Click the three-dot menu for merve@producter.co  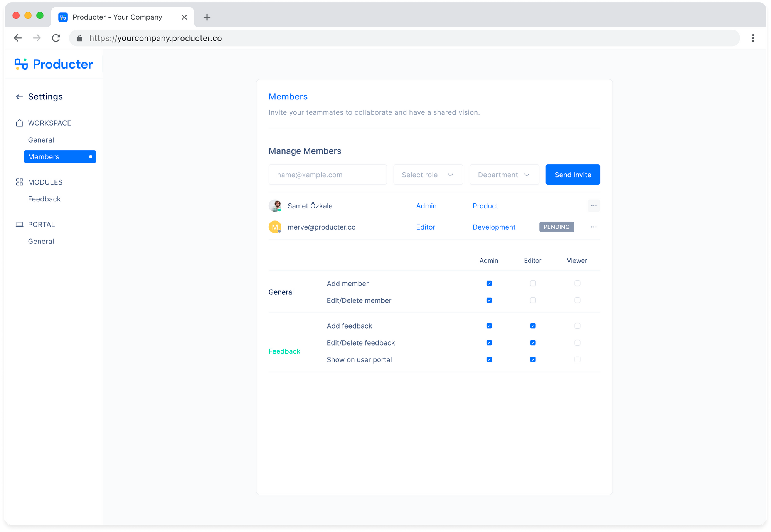[593, 227]
